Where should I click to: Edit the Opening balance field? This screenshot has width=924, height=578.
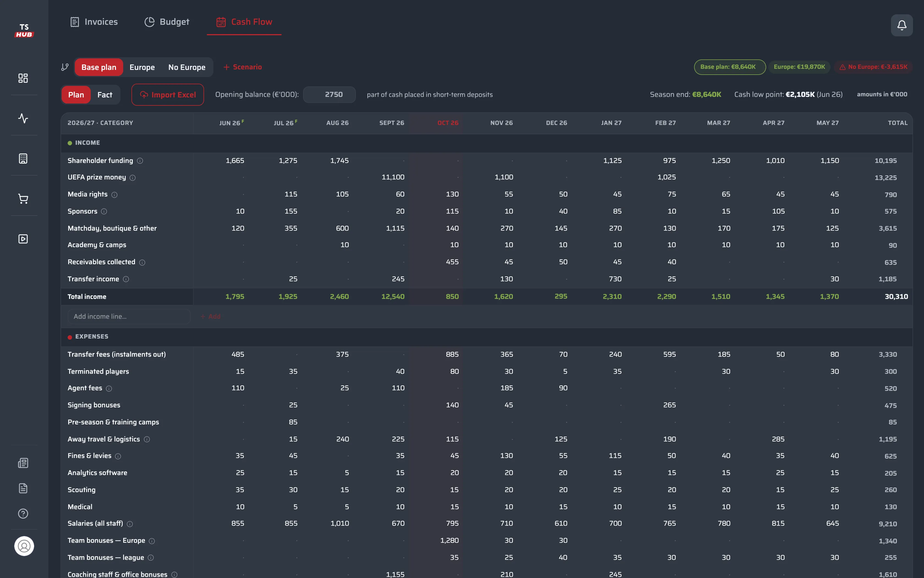tap(329, 94)
